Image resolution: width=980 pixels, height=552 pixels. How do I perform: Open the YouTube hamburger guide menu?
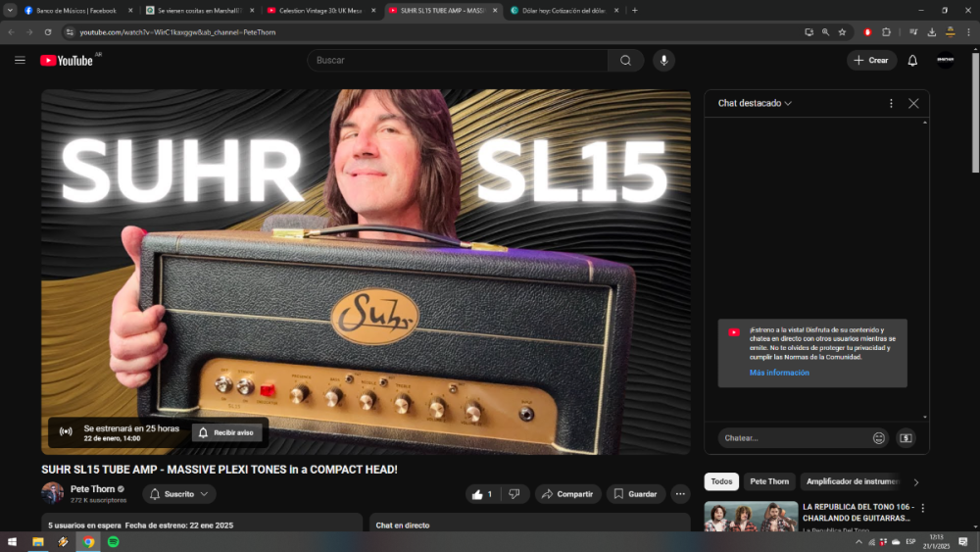[x=20, y=60]
